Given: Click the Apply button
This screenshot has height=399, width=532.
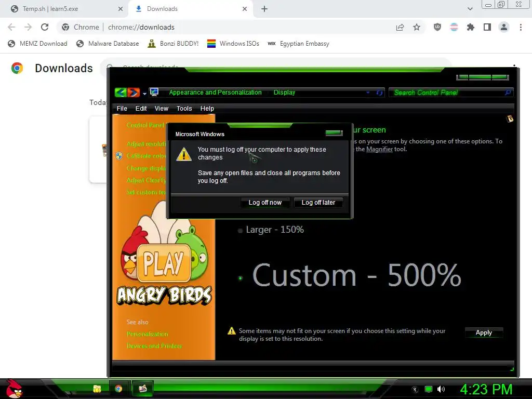Looking at the screenshot, I should 484,332.
